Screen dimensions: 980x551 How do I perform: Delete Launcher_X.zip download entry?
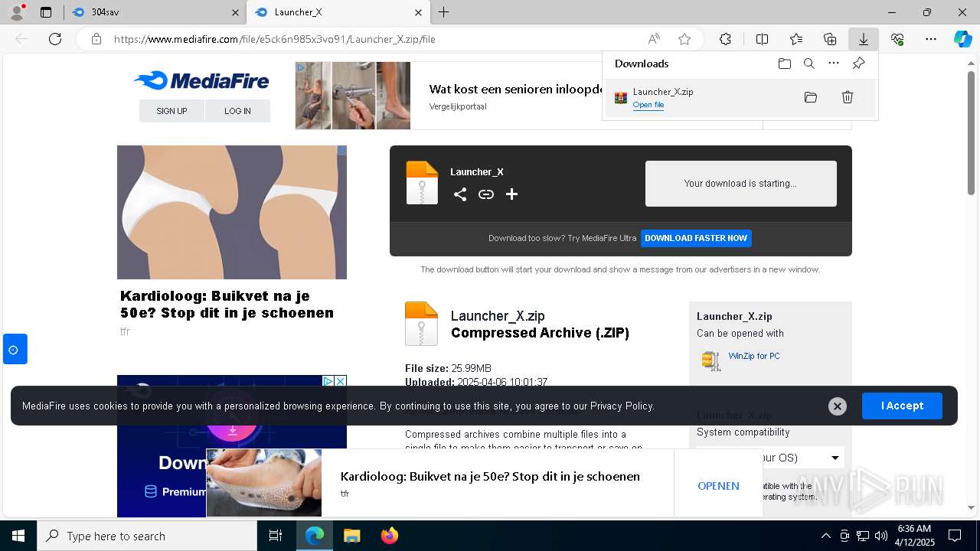click(x=848, y=97)
